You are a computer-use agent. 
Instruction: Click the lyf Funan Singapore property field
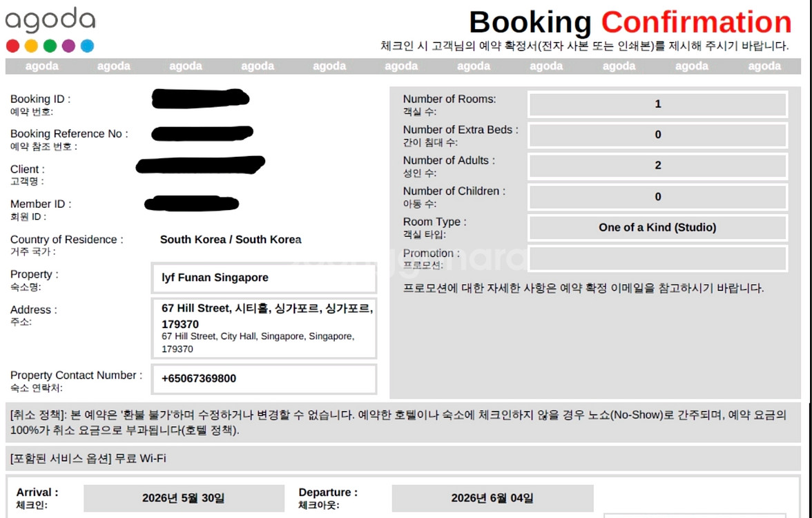click(264, 278)
